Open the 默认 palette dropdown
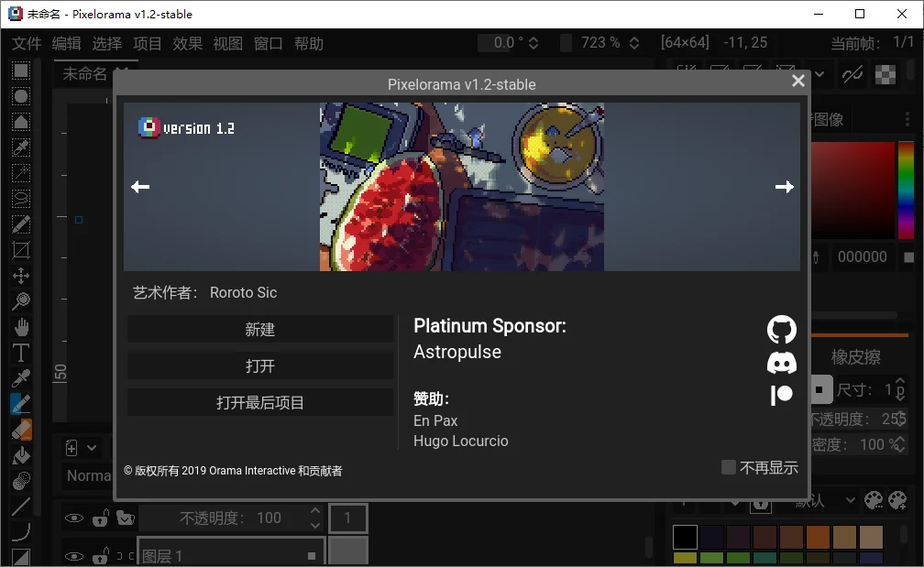The width and height of the screenshot is (924, 567). pyautogui.click(x=825, y=501)
